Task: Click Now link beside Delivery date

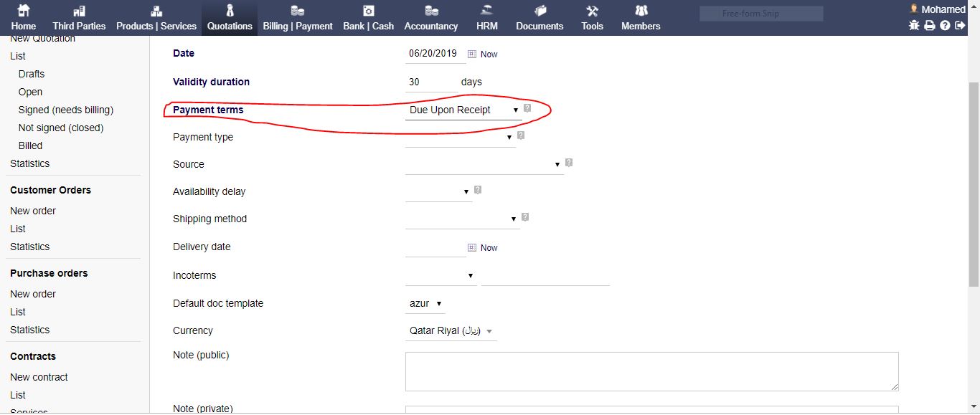Action: (x=489, y=248)
